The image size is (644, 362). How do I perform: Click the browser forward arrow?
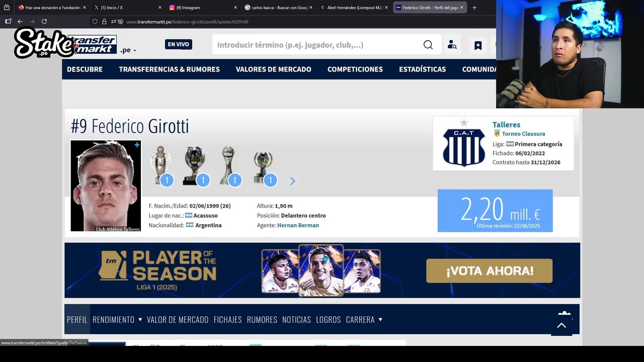pyautogui.click(x=32, y=22)
